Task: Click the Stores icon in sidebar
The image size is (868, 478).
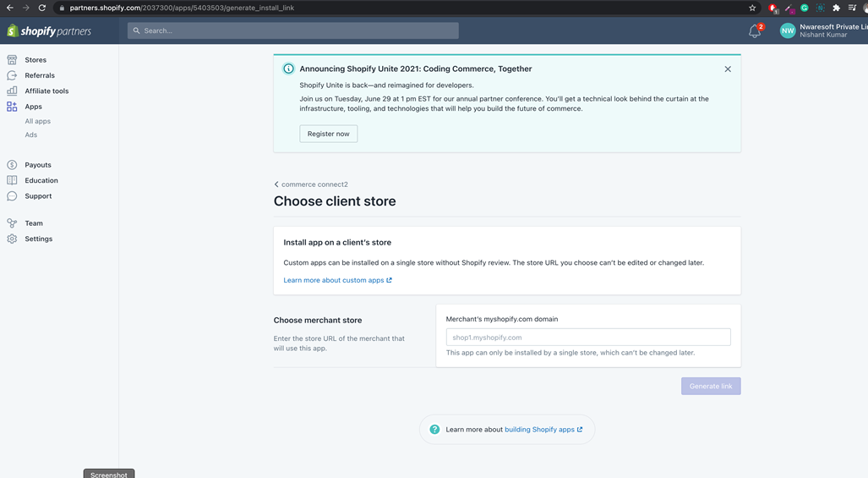Action: tap(12, 60)
